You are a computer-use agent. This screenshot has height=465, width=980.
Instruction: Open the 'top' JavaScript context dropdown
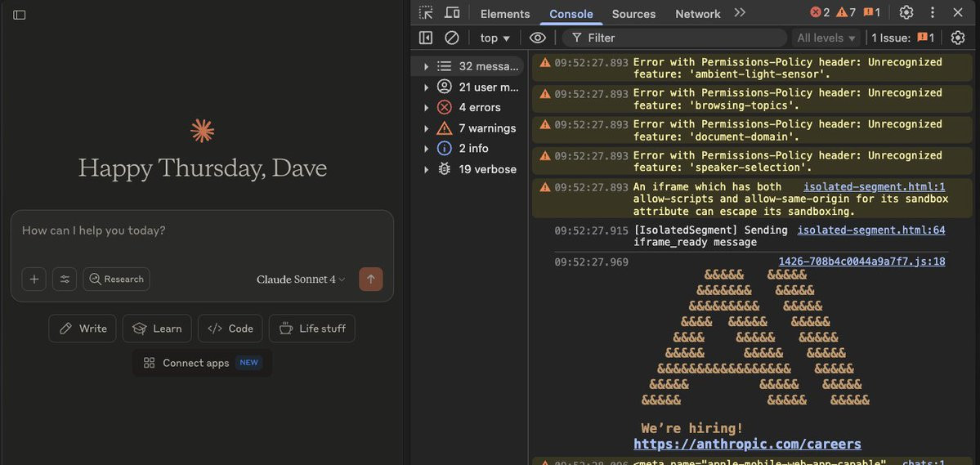[495, 38]
